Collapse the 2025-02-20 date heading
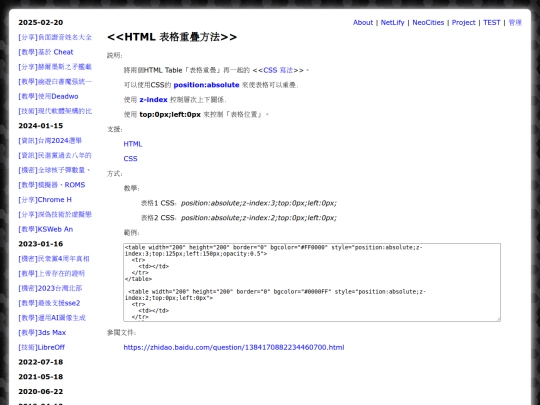This screenshot has width=540, height=405. click(41, 23)
